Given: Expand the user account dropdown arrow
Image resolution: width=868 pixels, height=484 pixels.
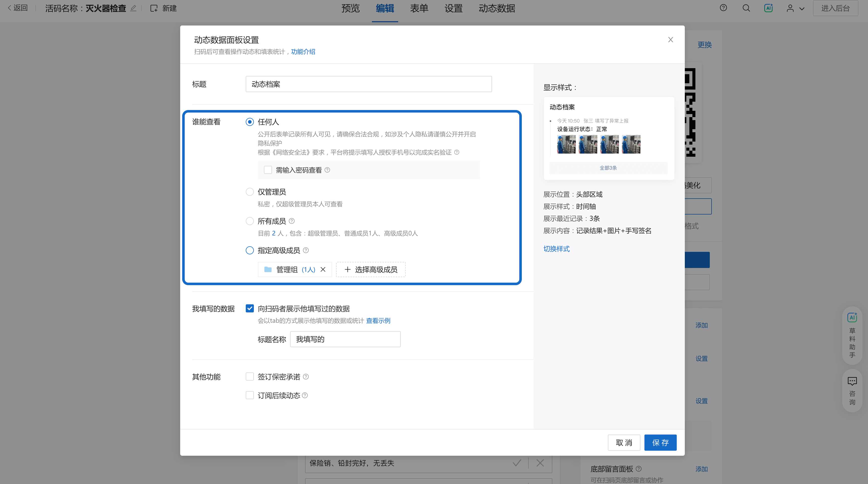Looking at the screenshot, I should [x=802, y=9].
